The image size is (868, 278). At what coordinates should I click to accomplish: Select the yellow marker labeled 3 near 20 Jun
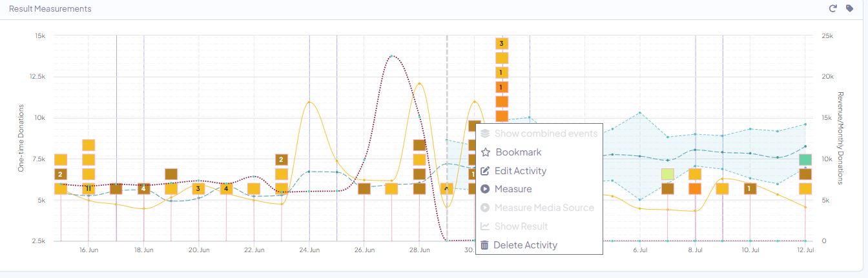[198, 188]
